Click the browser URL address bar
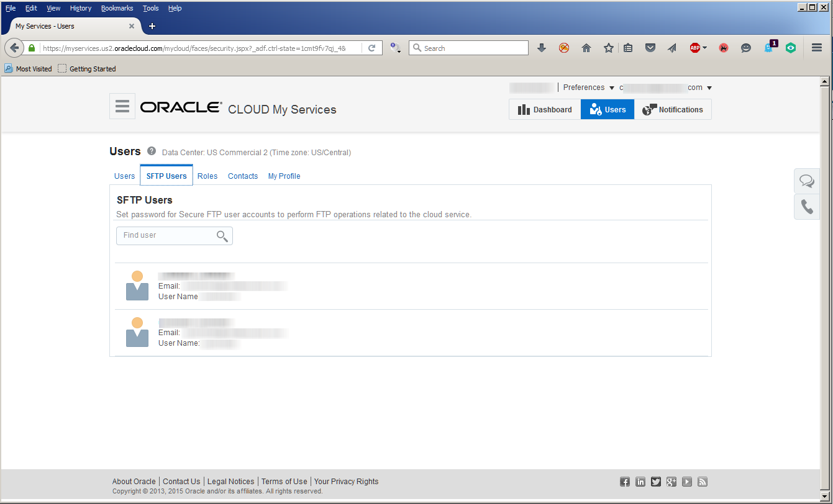 tap(203, 48)
